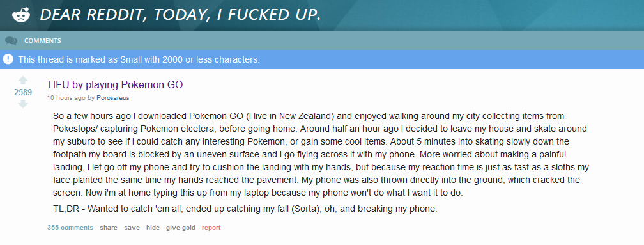
Task: Upvote the Pokemon GO post
Action: 23,80
